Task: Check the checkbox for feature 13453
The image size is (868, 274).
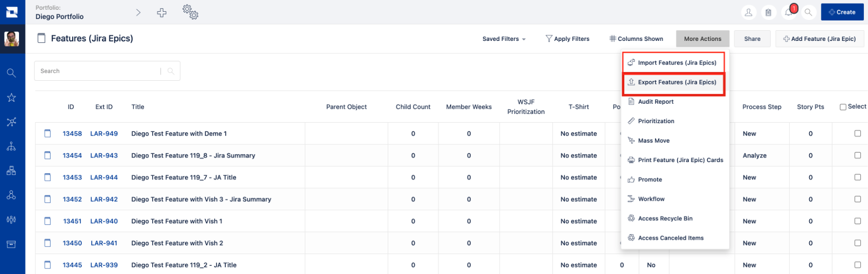Action: tap(858, 177)
